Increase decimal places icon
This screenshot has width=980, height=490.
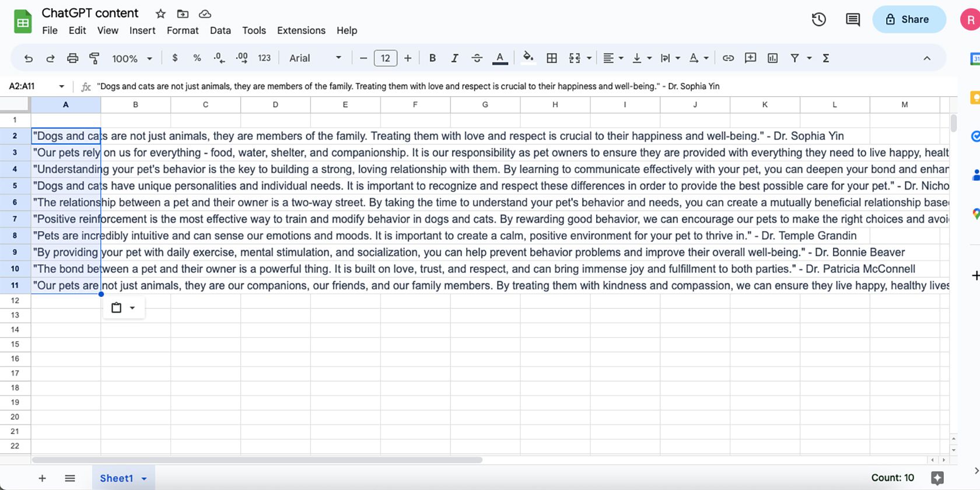point(242,58)
